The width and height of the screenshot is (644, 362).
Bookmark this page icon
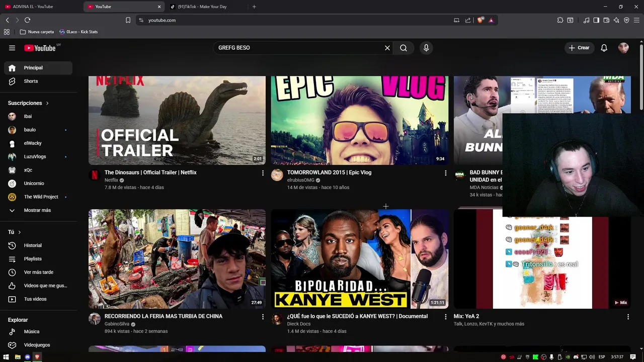128,20
